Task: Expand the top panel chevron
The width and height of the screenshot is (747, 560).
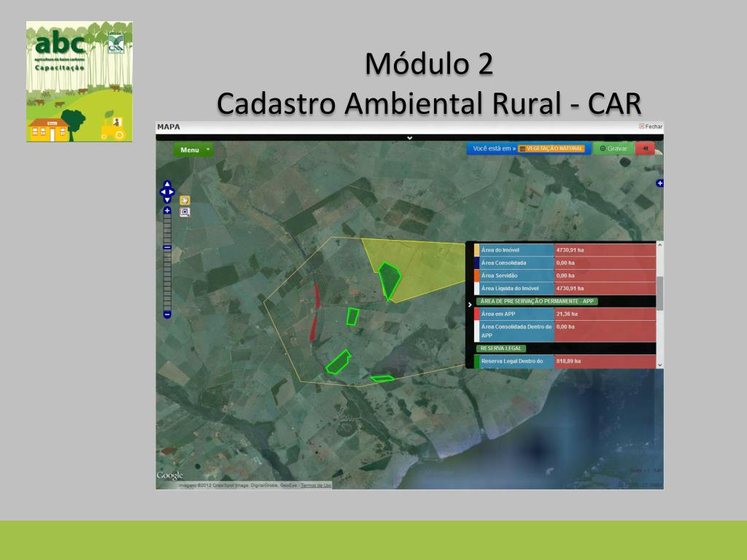Action: (410, 138)
